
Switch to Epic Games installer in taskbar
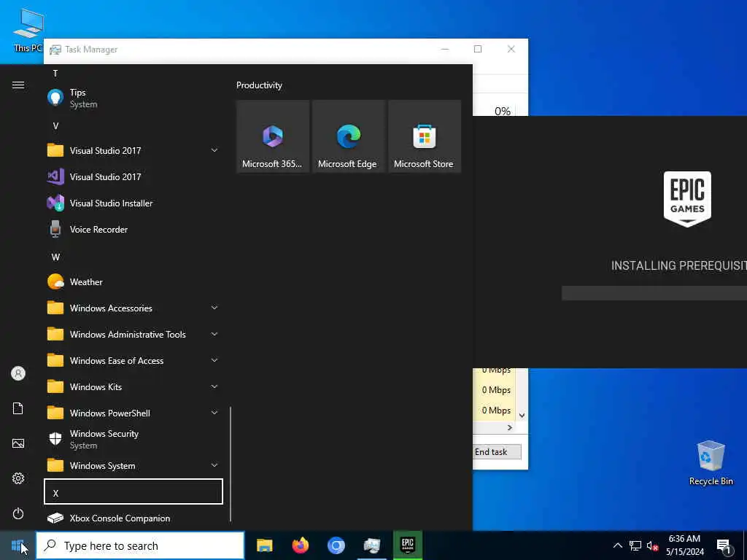click(407, 545)
